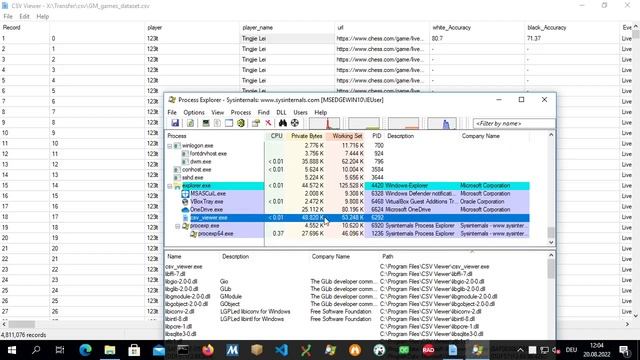Click the blue physical memory mini graph
The height and width of the screenshot is (360, 640).
pyautogui.click(x=442, y=123)
